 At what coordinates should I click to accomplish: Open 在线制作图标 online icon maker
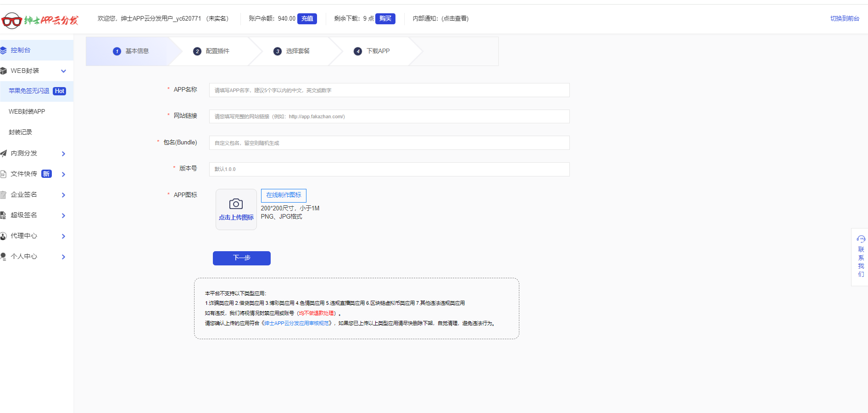pyautogui.click(x=284, y=195)
